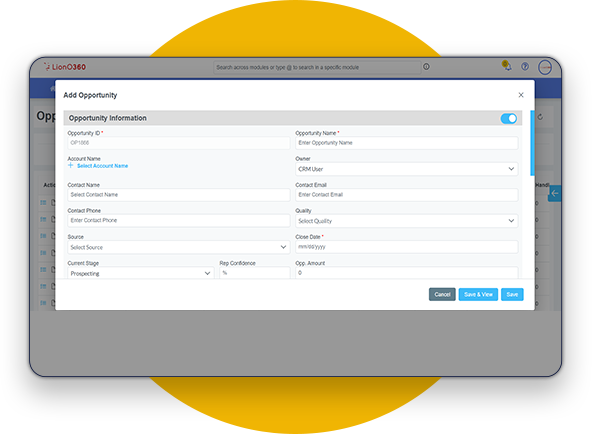Viewport: 592px width, 434px height.
Task: Click the global search box
Action: (x=317, y=67)
